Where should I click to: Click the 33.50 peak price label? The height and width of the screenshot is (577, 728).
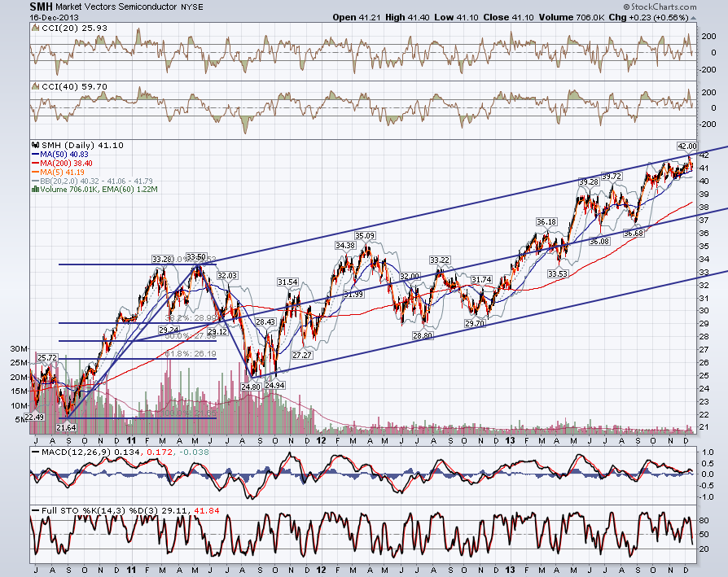point(196,256)
